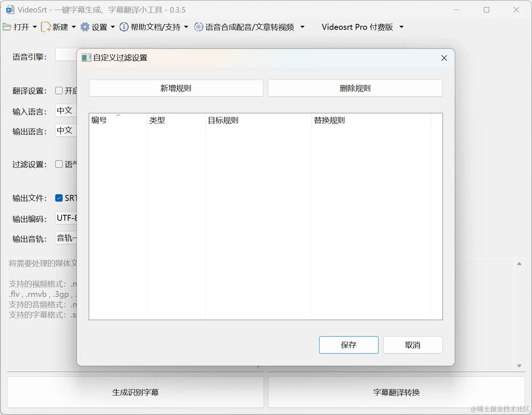Open the 打开 menu
Screen dimensions: 532x415
21,27
